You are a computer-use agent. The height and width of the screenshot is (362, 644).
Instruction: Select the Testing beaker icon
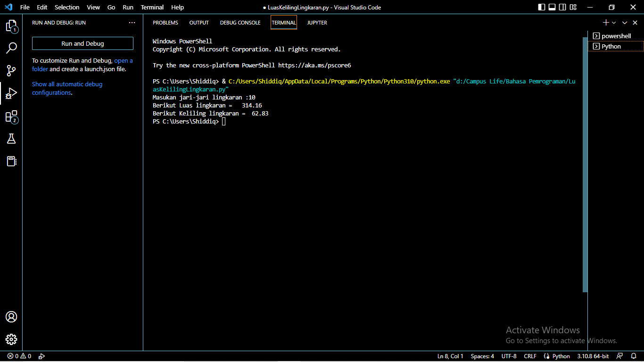pyautogui.click(x=11, y=139)
